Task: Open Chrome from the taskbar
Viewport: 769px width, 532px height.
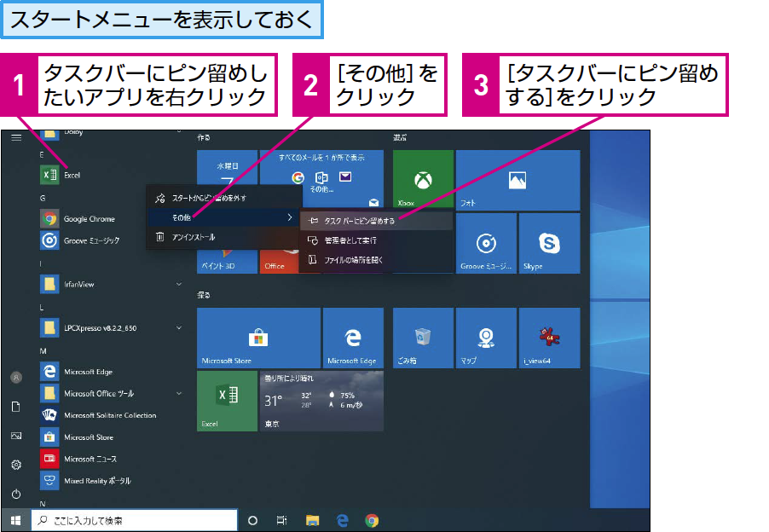Action: (372, 520)
